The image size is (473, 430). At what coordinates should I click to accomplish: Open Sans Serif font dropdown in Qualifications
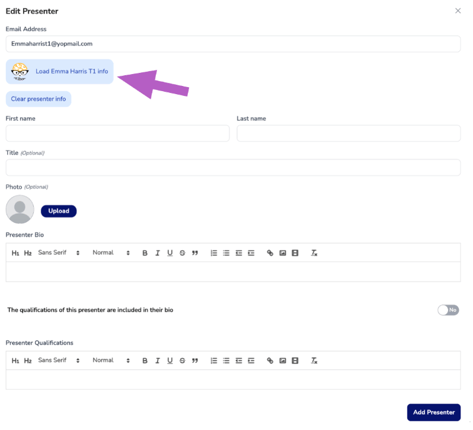[59, 360]
